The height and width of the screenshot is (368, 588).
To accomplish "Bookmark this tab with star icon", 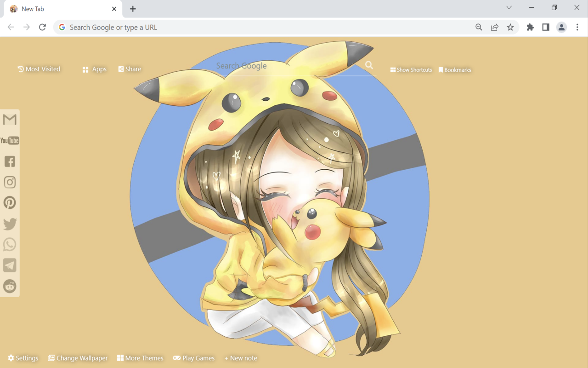I will pyautogui.click(x=510, y=27).
